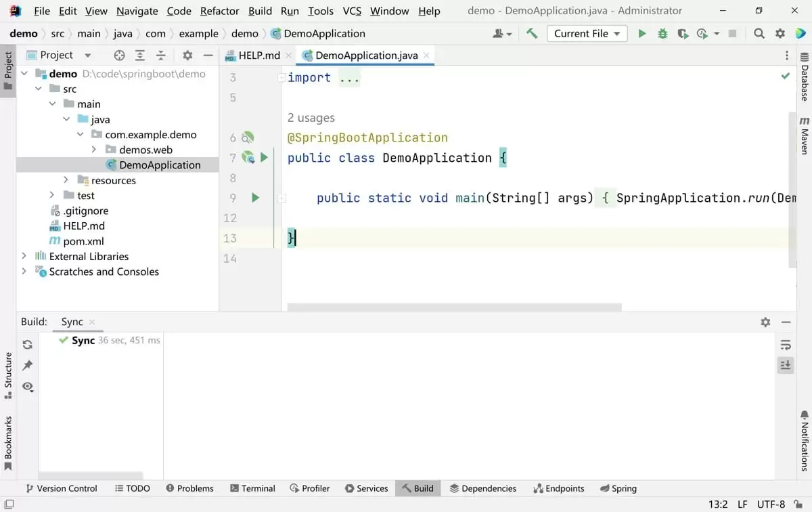The height and width of the screenshot is (512, 812).
Task: Expand the resources folder
Action: coord(66,180)
